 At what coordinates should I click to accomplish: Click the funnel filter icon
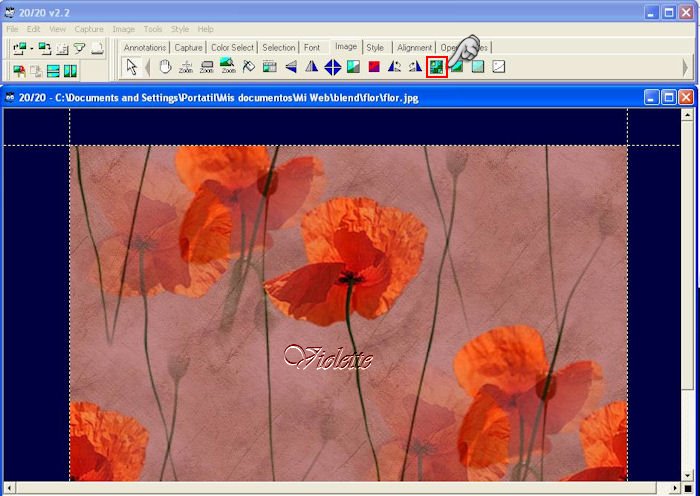[x=79, y=48]
